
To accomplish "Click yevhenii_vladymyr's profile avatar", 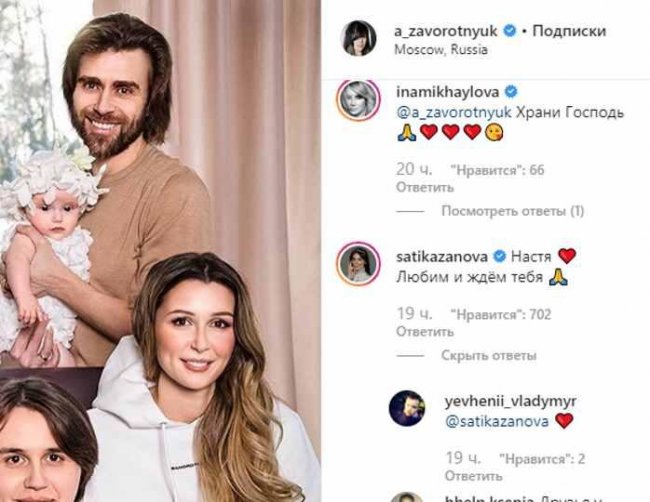I will (x=407, y=408).
